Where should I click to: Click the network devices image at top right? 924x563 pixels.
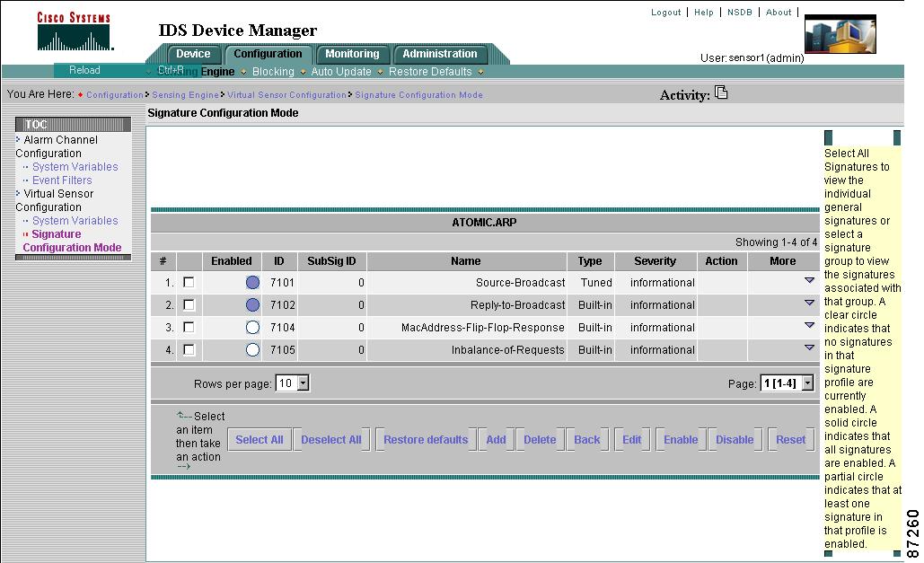840,34
